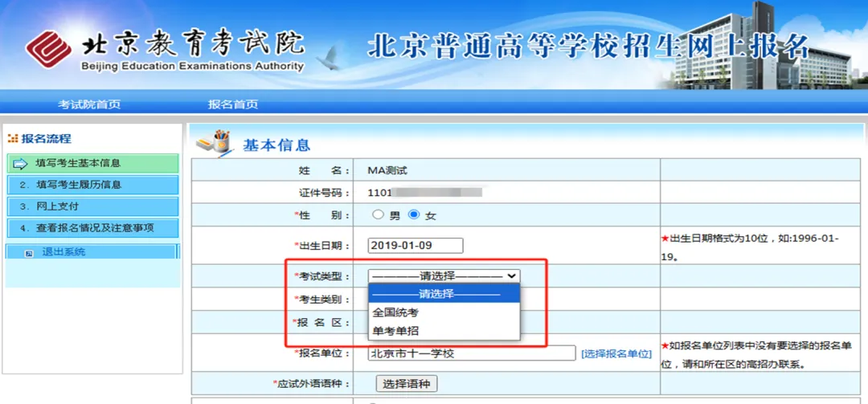Click the 应试外语语种 label
Screen dimensions: 868x404
coord(312,383)
